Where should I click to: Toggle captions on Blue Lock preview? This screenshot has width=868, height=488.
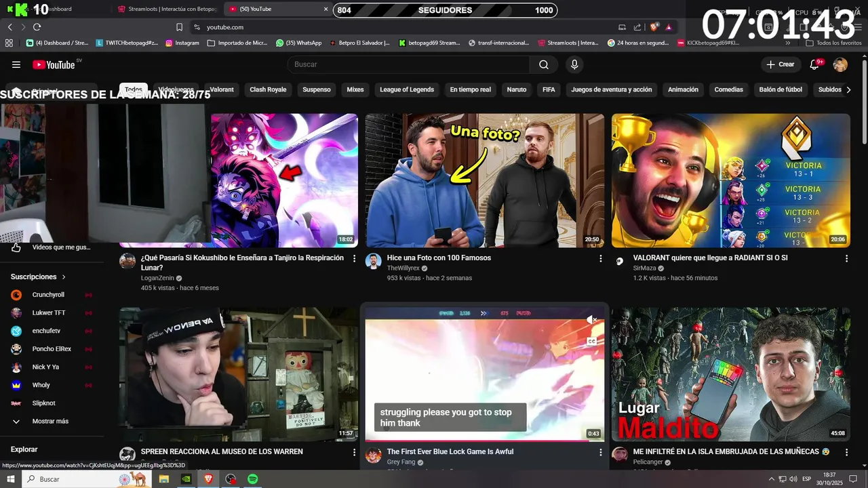point(591,342)
